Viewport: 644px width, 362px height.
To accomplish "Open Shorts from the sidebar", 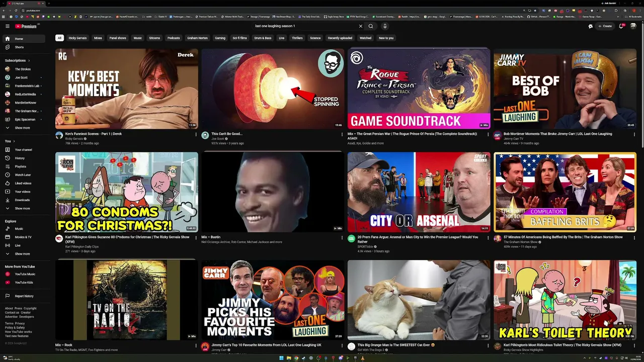I will pos(25,47).
